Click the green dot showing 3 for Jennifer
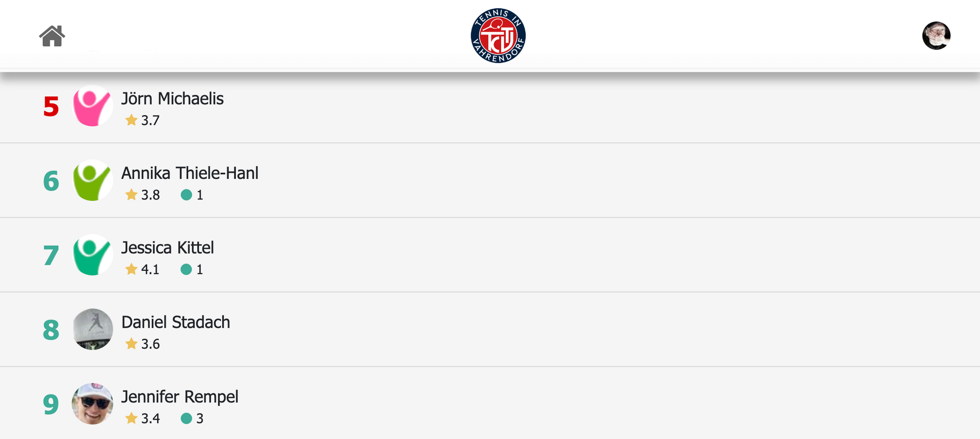 pyautogui.click(x=186, y=419)
